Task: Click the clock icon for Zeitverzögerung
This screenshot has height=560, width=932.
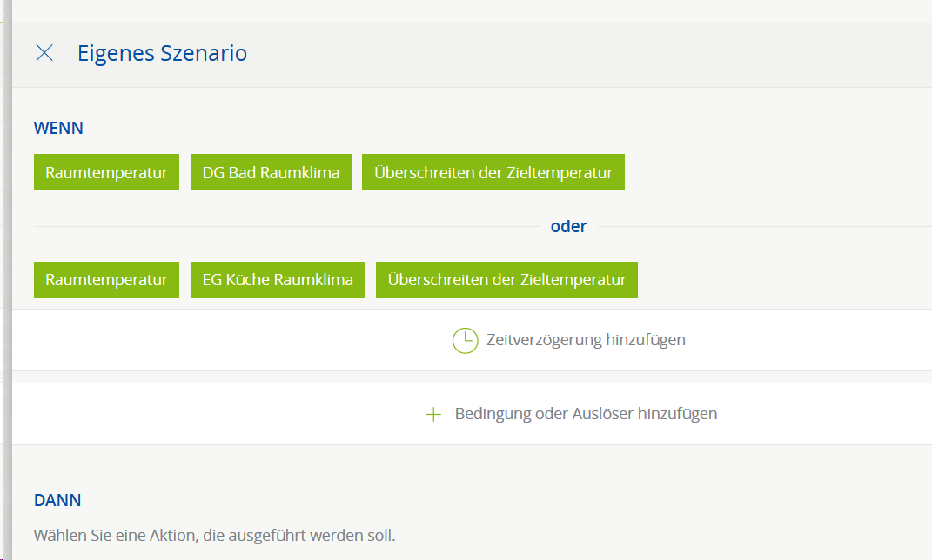Action: pos(465,340)
